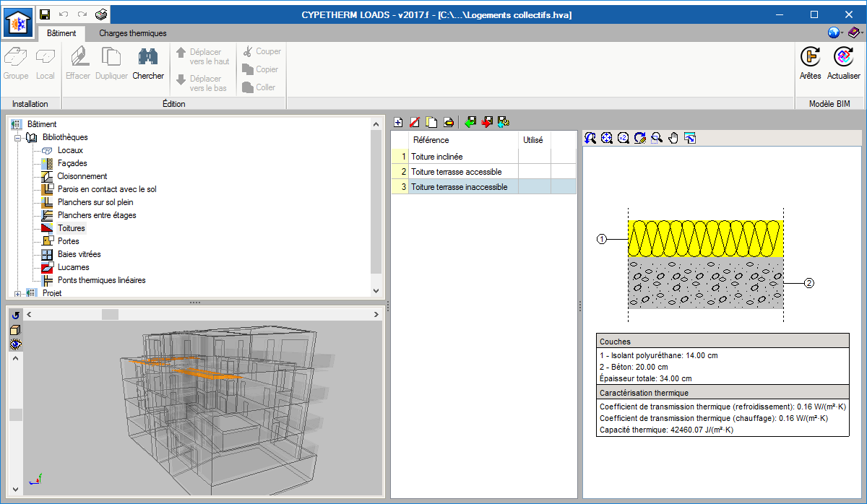The image size is (867, 504).
Task: Collapse the Bibliothèques tree node
Action: [17, 137]
